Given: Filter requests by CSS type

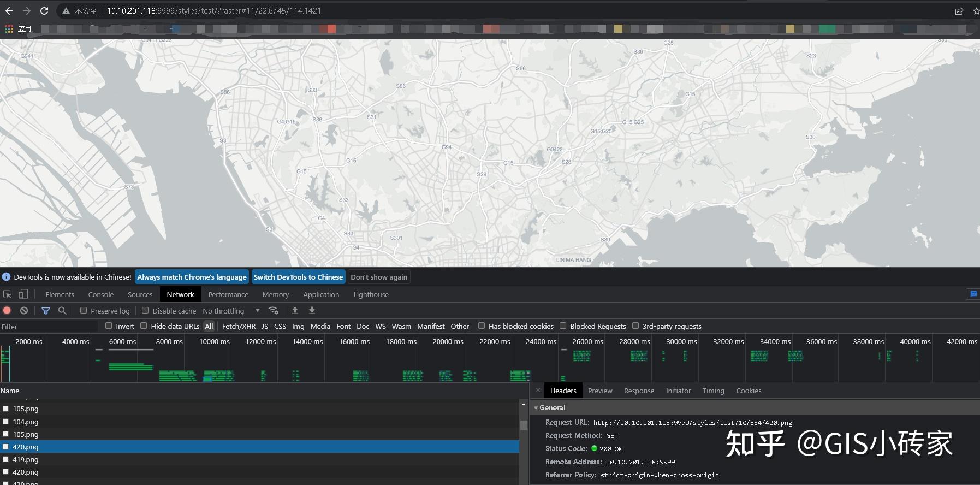Looking at the screenshot, I should pyautogui.click(x=280, y=326).
